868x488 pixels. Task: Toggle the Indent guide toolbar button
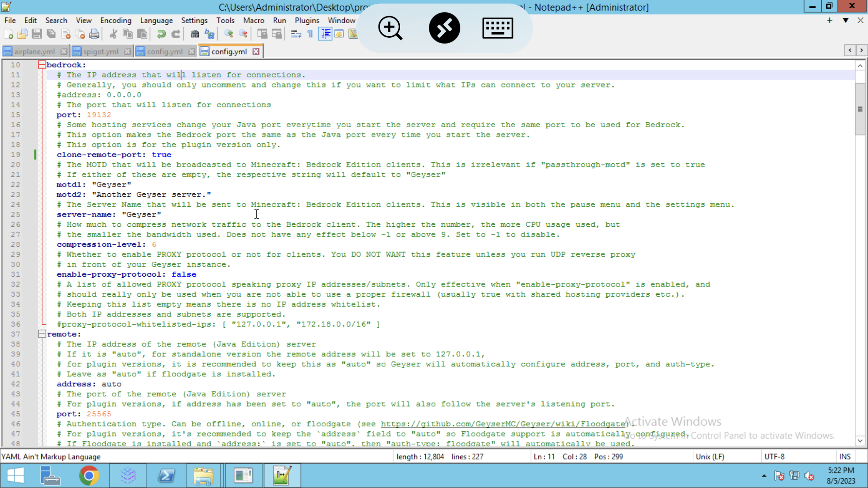coord(325,34)
